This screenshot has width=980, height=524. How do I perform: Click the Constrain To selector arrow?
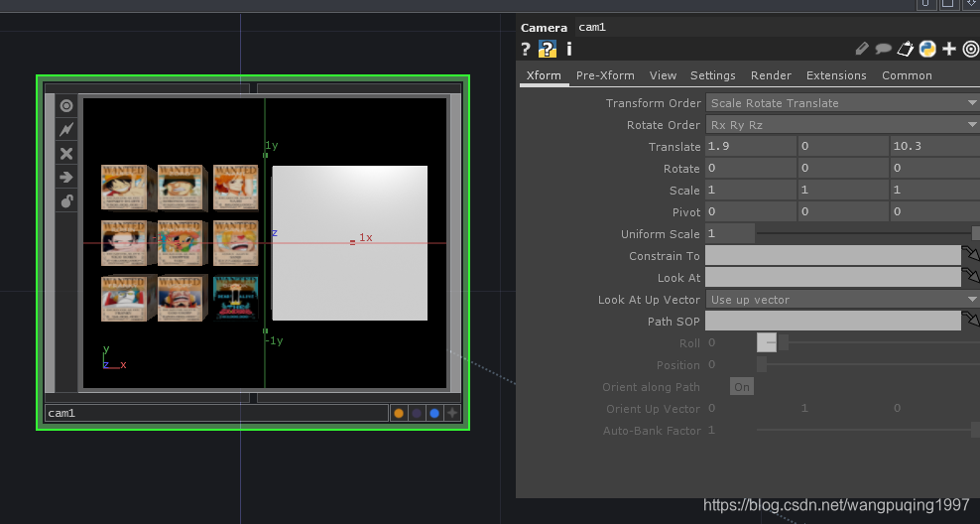[x=971, y=253]
